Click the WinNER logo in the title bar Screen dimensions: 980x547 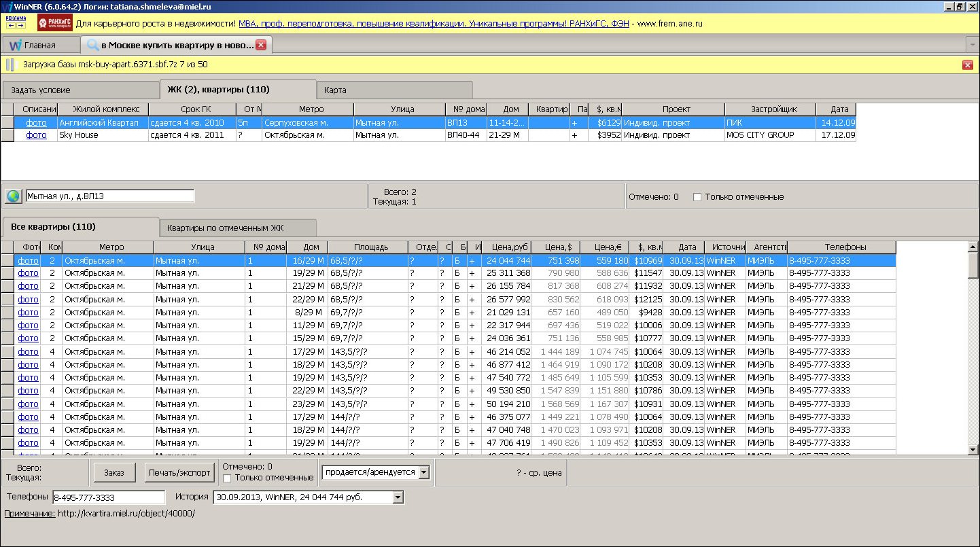point(7,6)
